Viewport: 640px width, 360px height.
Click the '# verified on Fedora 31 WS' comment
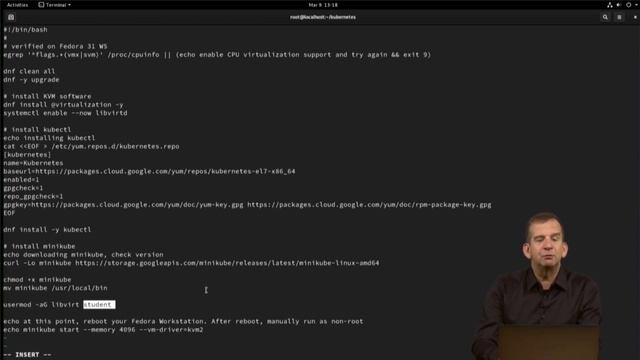coord(55,47)
